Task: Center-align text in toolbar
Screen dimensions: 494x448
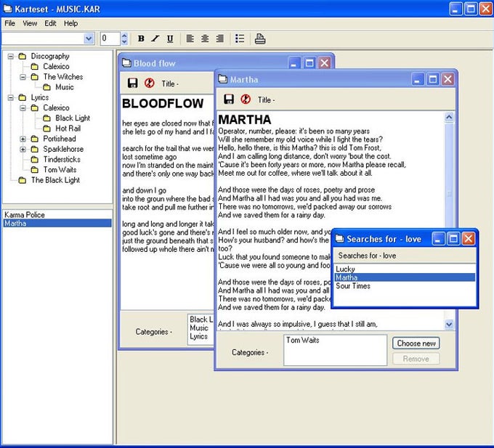Action: coord(205,38)
